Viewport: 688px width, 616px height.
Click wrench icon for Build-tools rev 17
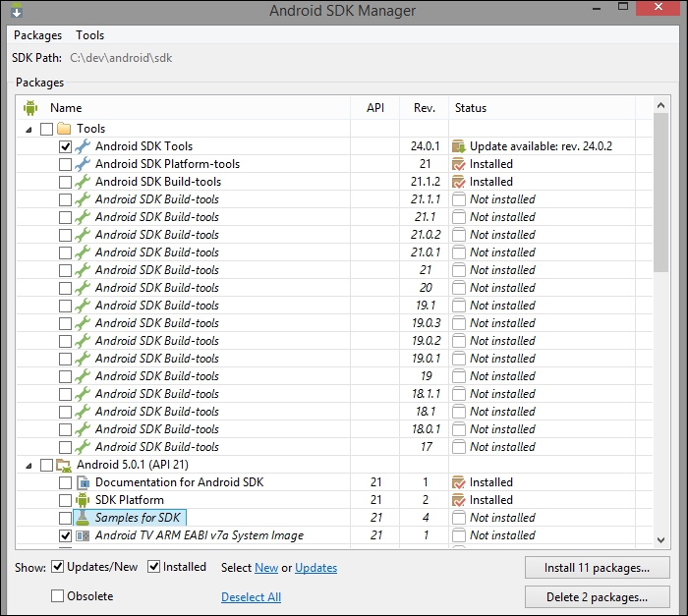point(83,447)
